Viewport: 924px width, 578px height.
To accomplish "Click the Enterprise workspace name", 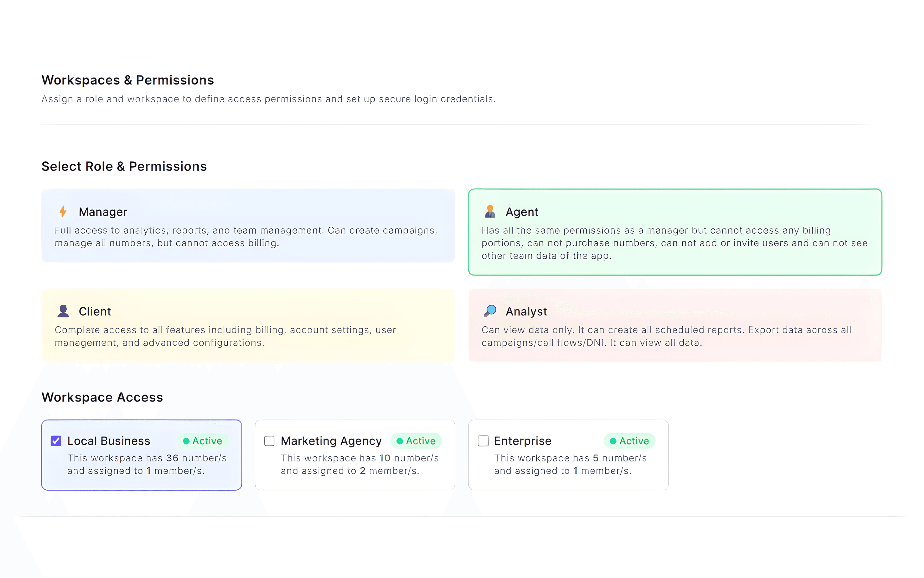I will [x=523, y=441].
